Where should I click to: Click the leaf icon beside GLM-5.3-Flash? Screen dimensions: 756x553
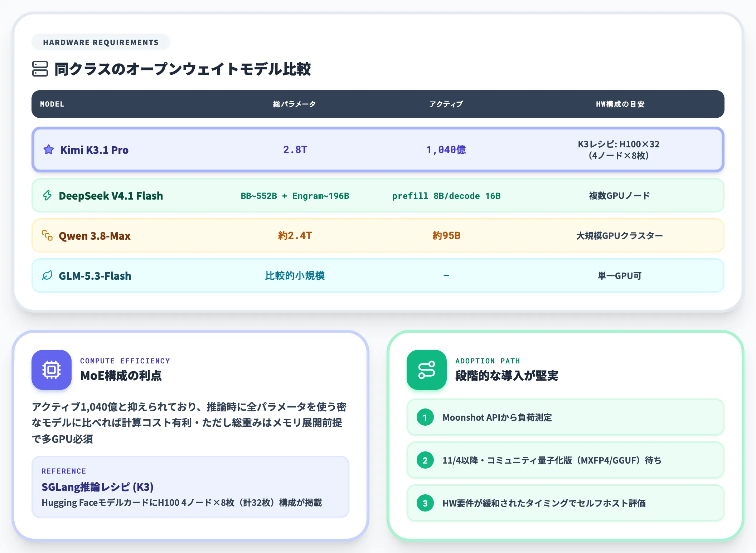click(47, 275)
